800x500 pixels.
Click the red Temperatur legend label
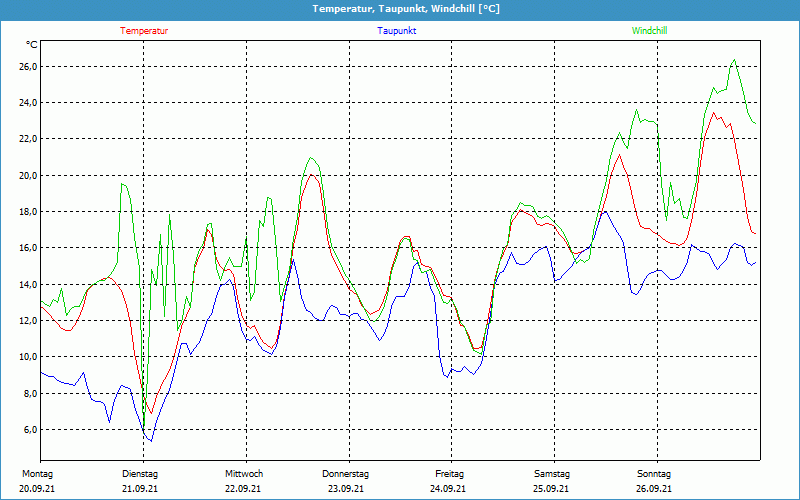tap(144, 31)
